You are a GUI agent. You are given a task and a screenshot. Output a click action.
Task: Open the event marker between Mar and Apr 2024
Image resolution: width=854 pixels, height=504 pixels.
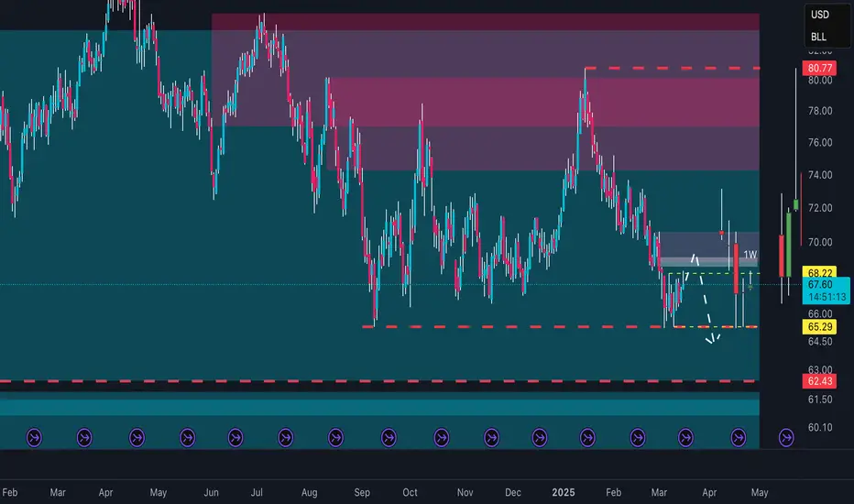point(84,437)
